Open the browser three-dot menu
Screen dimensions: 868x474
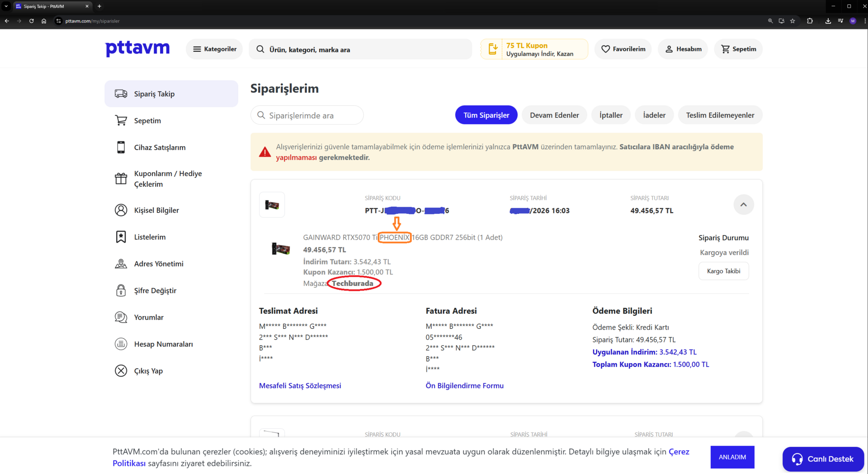click(x=864, y=21)
